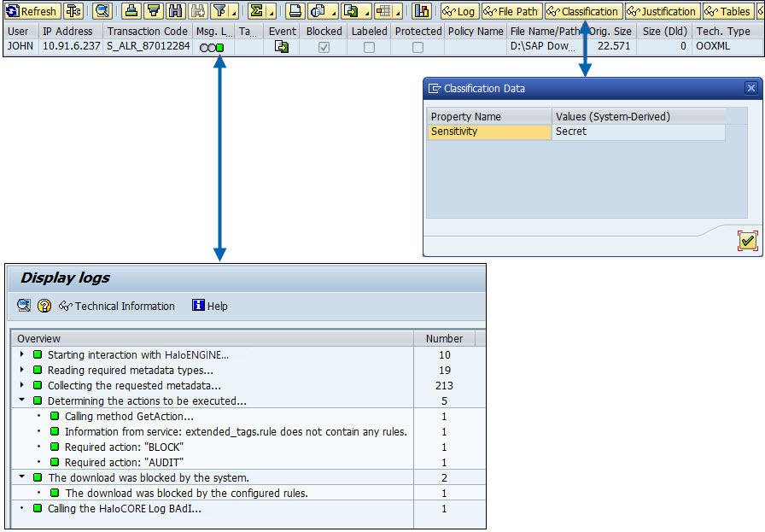Select the IP address 10.91.6.237 cell
Viewport: 765px width, 532px height.
[x=71, y=46]
